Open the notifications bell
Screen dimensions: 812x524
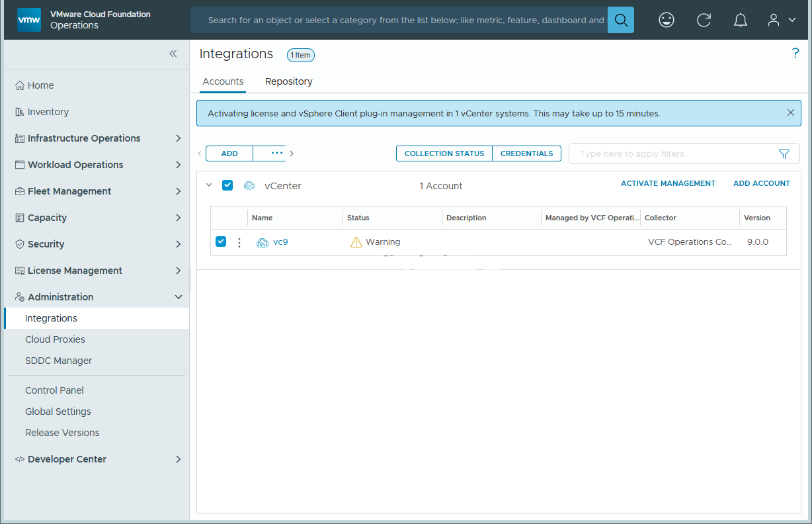741,20
